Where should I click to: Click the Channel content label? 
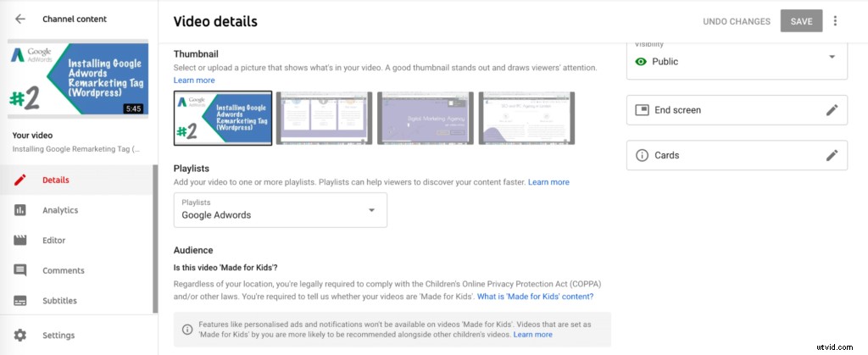[75, 19]
